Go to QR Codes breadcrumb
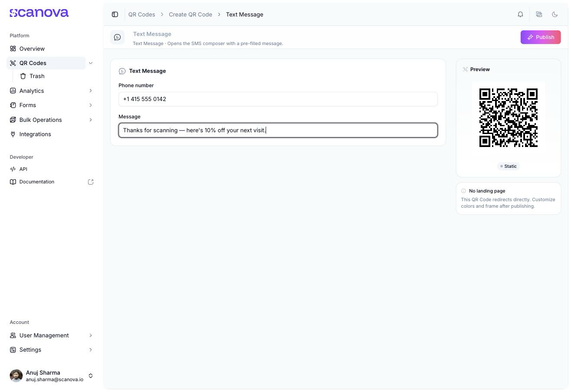 pos(141,14)
